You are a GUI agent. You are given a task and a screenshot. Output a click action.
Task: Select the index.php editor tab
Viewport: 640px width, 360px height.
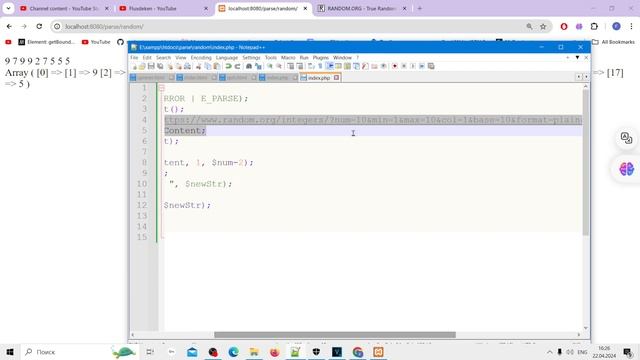[319, 78]
